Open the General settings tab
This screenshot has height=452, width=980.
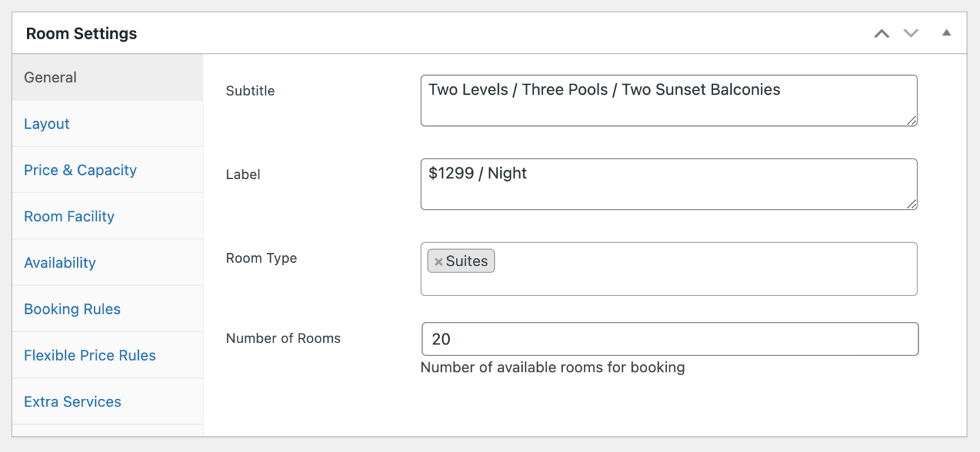click(50, 77)
